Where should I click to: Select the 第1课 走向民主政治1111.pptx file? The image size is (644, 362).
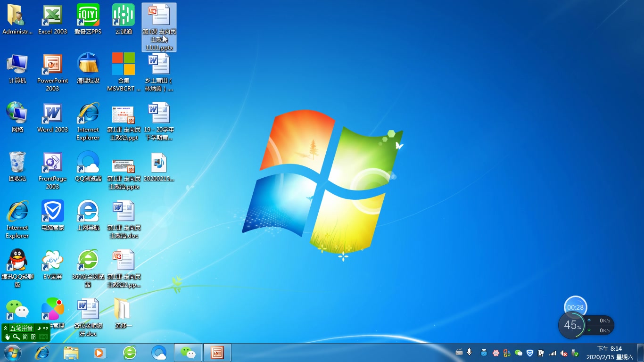coord(159,27)
